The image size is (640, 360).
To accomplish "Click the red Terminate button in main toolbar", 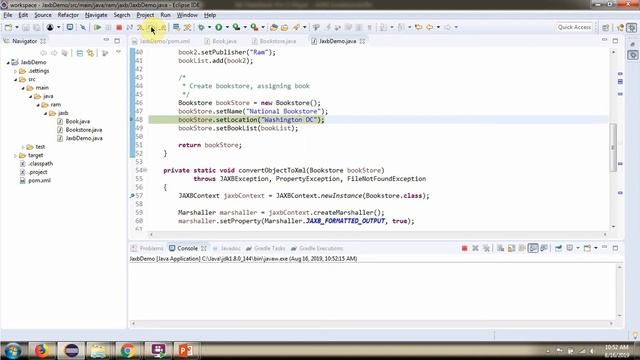I will (119, 27).
